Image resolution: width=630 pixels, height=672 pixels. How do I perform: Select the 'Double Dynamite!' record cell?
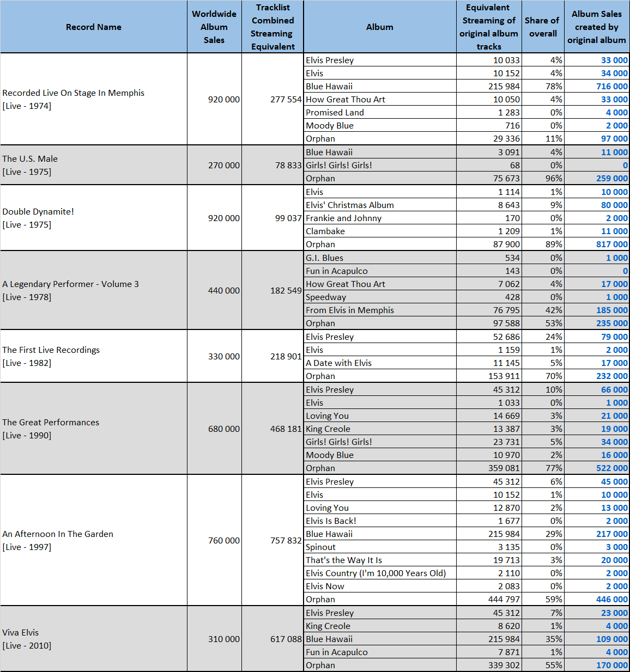(94, 218)
